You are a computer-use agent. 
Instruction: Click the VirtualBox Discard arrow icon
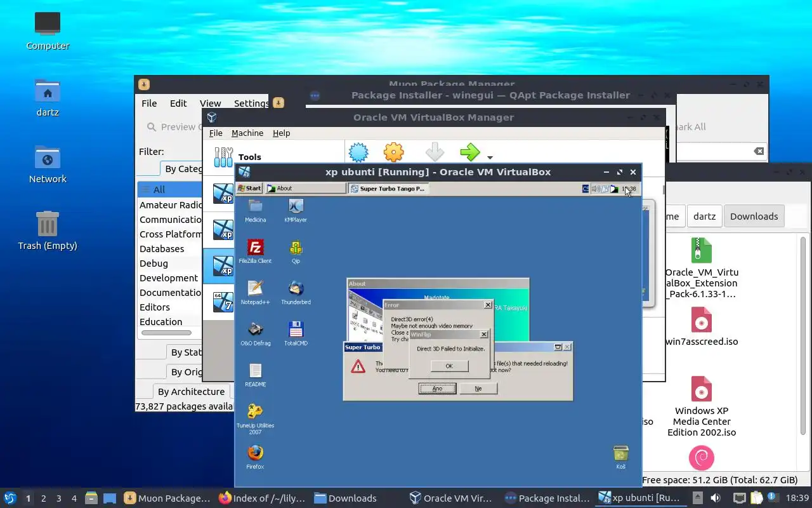point(435,152)
